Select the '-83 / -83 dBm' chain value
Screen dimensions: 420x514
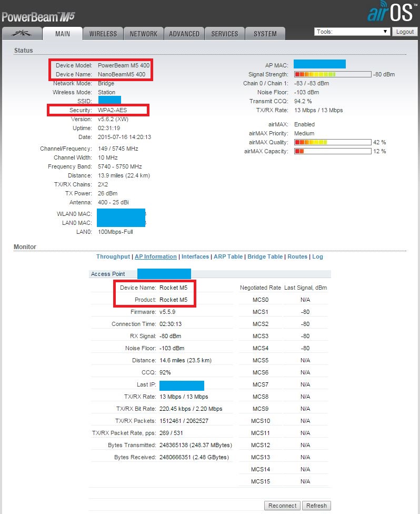coord(312,83)
